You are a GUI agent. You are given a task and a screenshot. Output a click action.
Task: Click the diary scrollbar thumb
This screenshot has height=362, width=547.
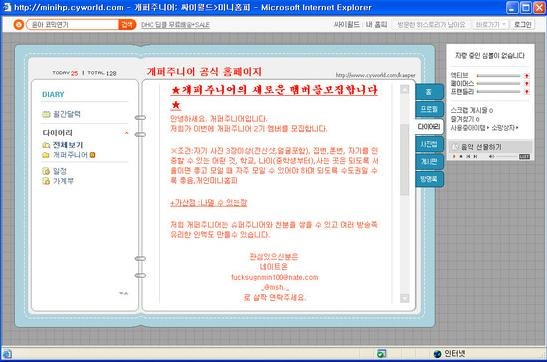click(404, 160)
